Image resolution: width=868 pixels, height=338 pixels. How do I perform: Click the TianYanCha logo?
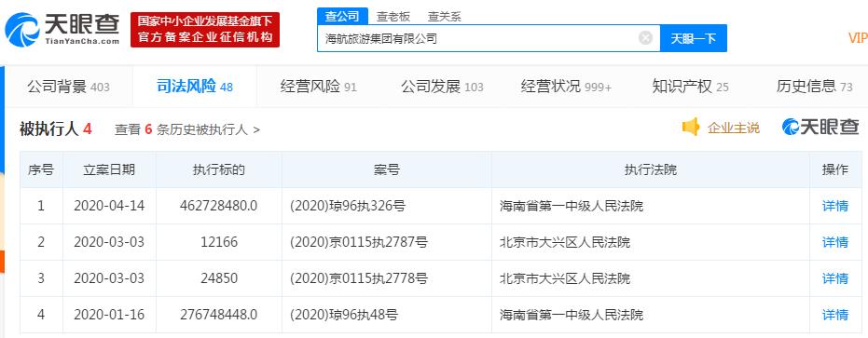point(62,29)
